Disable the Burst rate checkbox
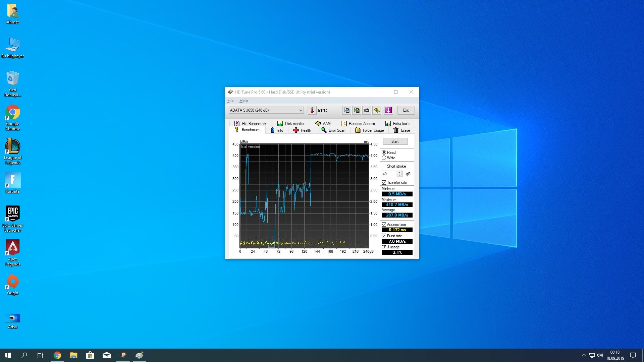The image size is (644, 362). click(384, 236)
